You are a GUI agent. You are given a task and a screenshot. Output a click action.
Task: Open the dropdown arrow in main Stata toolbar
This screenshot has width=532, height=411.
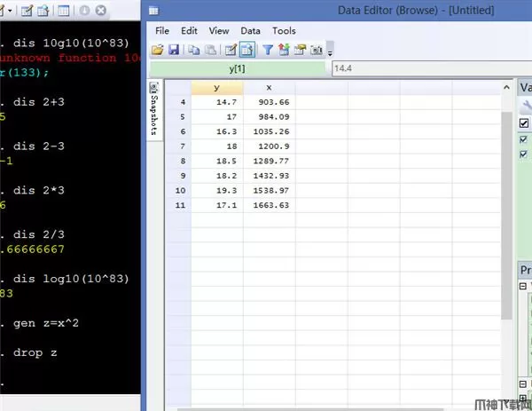(x=10, y=11)
